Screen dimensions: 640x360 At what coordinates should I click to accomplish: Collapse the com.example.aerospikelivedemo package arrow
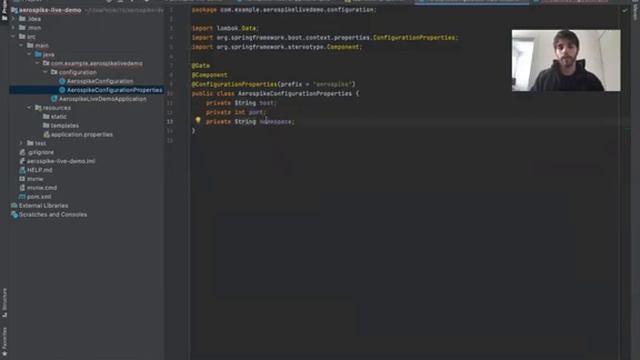[x=38, y=63]
